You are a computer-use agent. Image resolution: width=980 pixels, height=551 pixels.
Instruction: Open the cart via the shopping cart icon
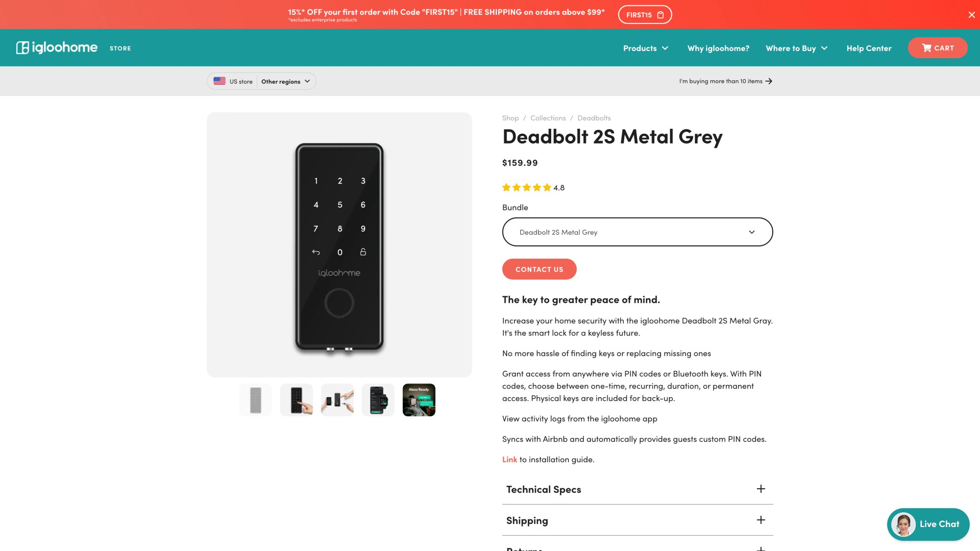927,48
